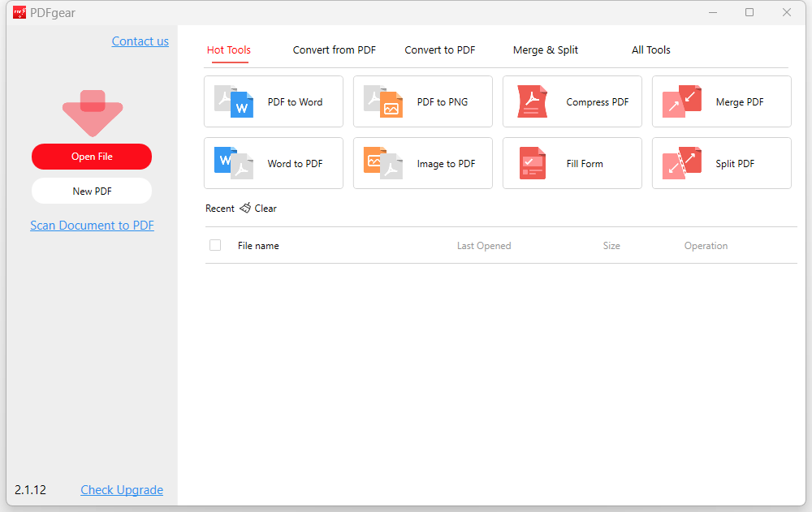Open the Scan Document to PDF link
This screenshot has height=512, width=812.
(x=92, y=226)
